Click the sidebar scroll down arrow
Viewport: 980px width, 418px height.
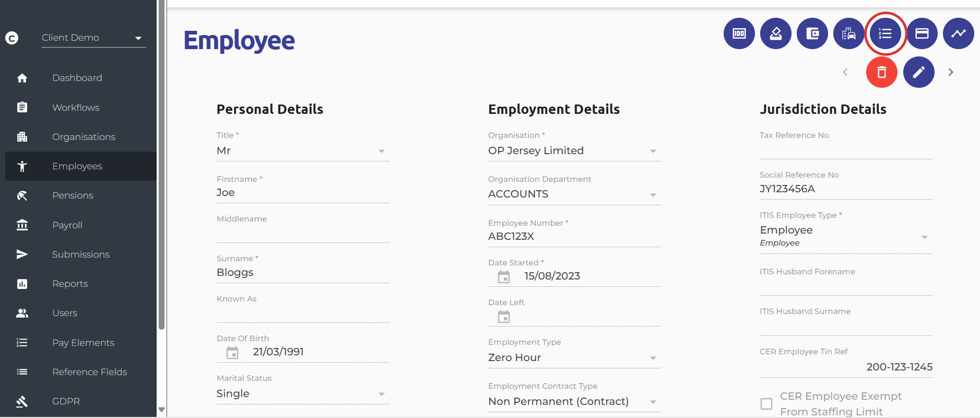161,410
